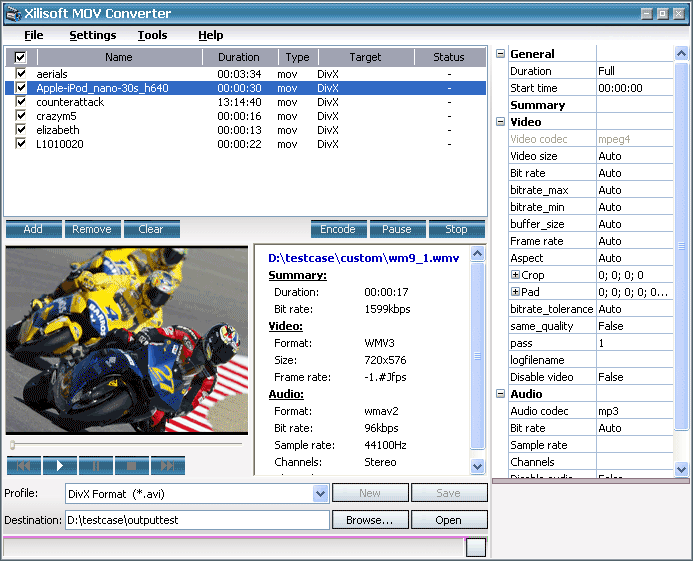
Task: Click the motorcycle video preview
Action: 127,340
